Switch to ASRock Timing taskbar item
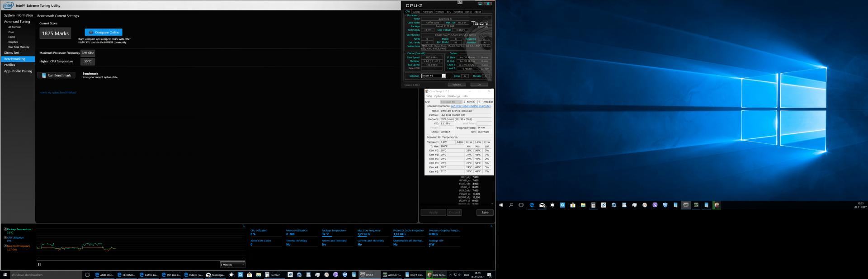This screenshot has height=279, width=868. (392, 274)
